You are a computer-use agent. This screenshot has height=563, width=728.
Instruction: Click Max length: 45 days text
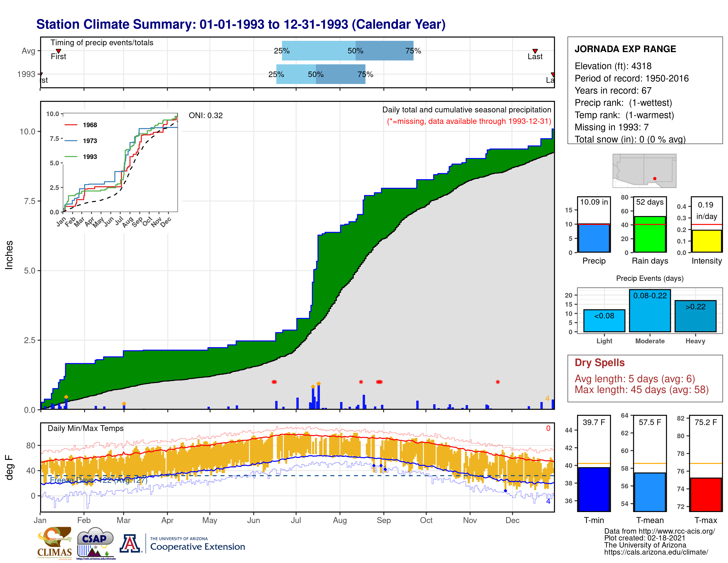tap(641, 389)
